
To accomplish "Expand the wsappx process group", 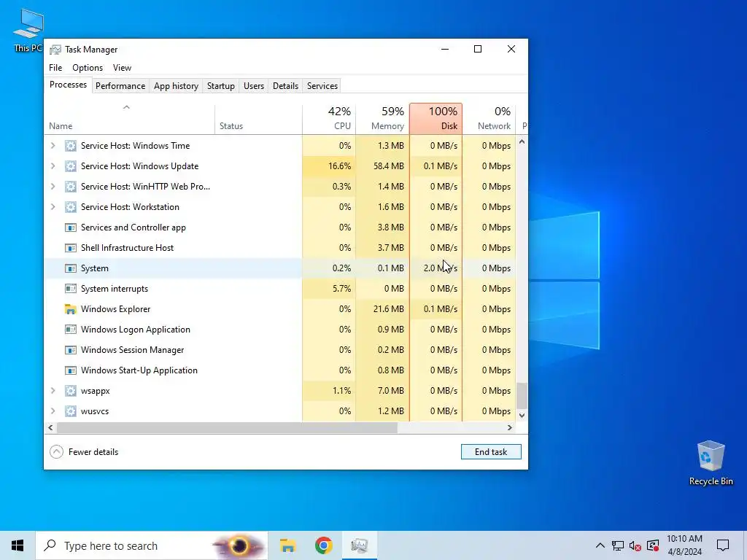I will coord(53,391).
